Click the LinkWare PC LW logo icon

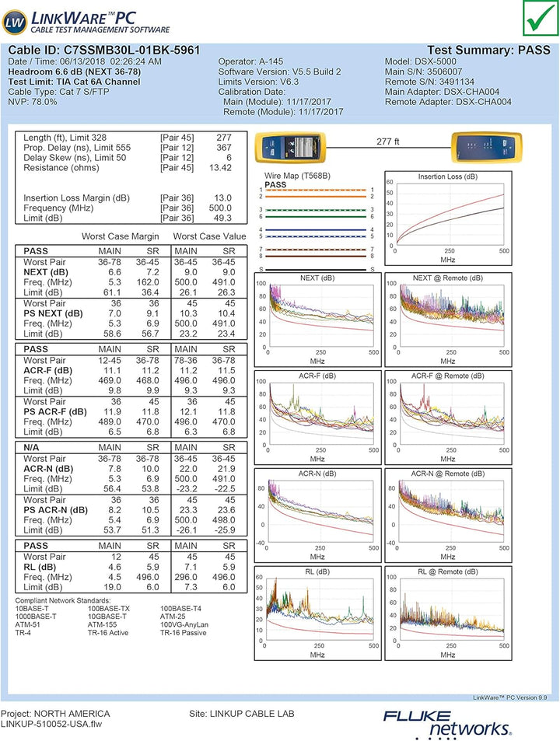click(16, 19)
